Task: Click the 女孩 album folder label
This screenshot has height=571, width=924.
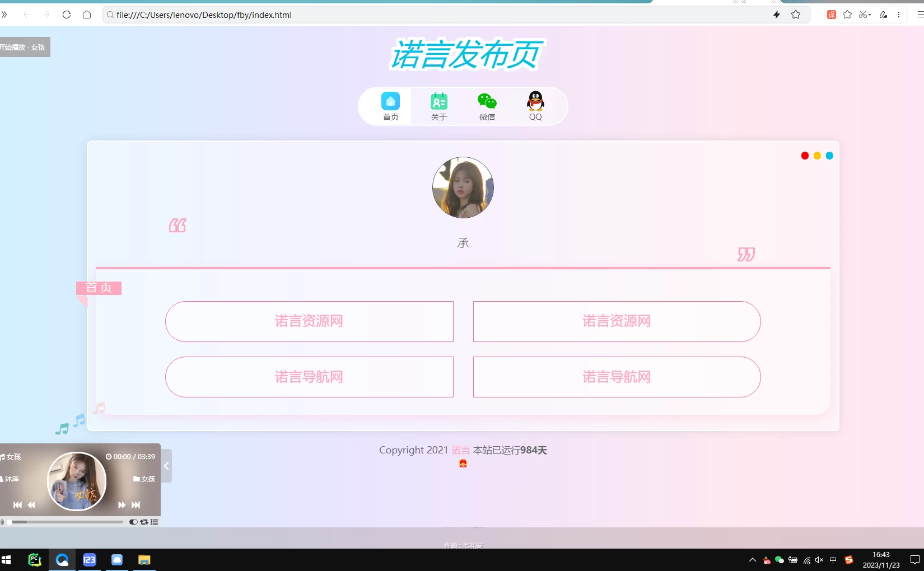Action: tap(144, 479)
